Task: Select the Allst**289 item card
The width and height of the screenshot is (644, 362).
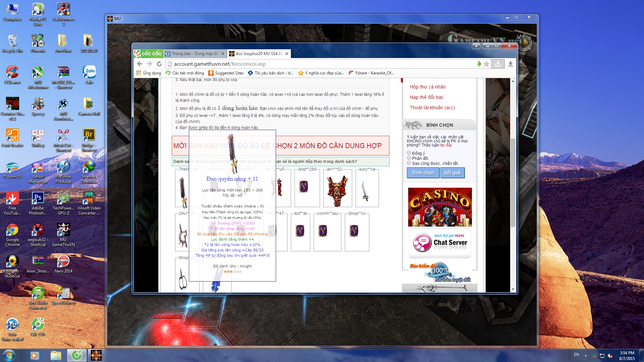Action: (x=307, y=188)
